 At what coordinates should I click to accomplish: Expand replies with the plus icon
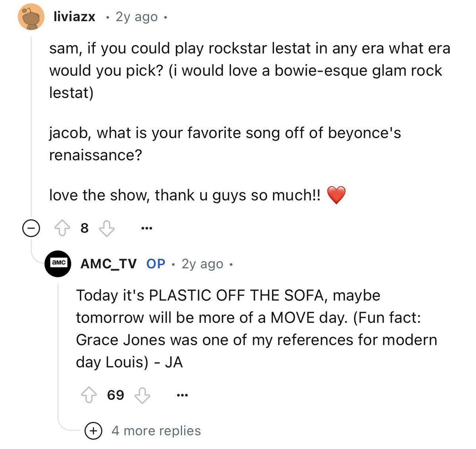(x=94, y=431)
